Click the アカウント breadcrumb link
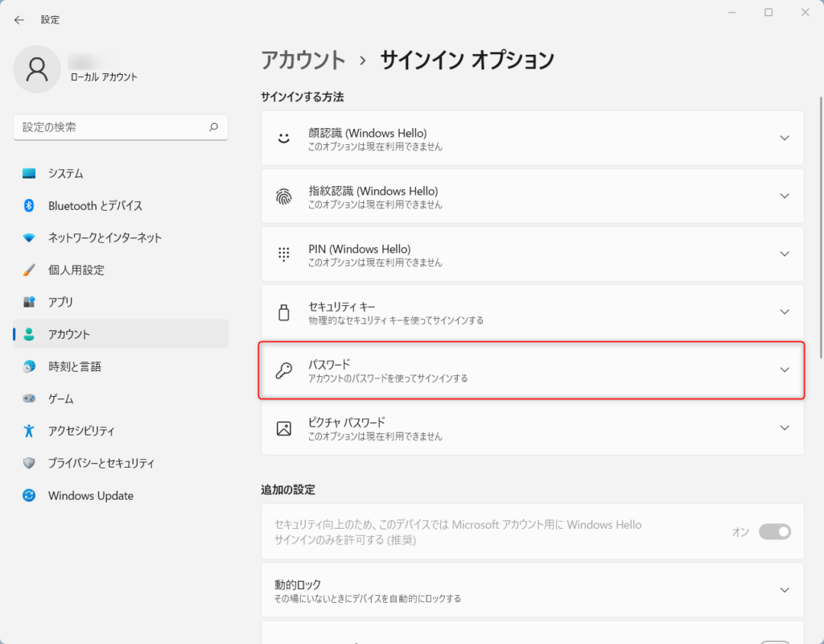 pos(303,60)
